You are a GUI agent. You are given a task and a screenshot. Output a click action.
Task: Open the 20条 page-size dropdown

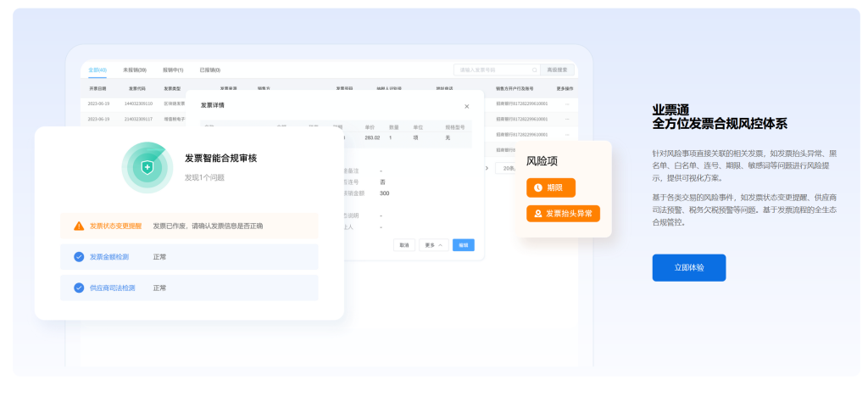pos(507,168)
